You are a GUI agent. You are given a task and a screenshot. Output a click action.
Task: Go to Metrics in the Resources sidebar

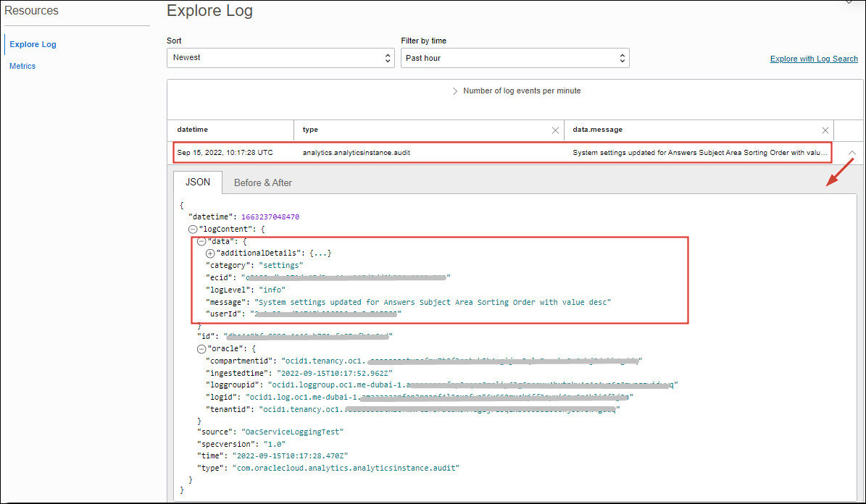click(x=22, y=66)
